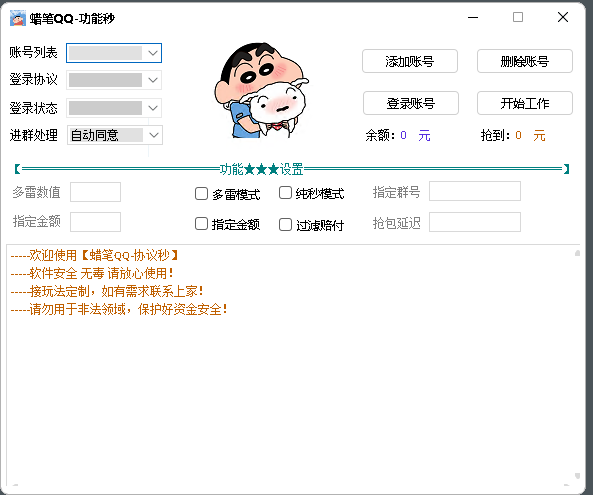
Task: Click log line 欢迎使用【蜡笔QQ-协议秒】
Action: [x=95, y=256]
